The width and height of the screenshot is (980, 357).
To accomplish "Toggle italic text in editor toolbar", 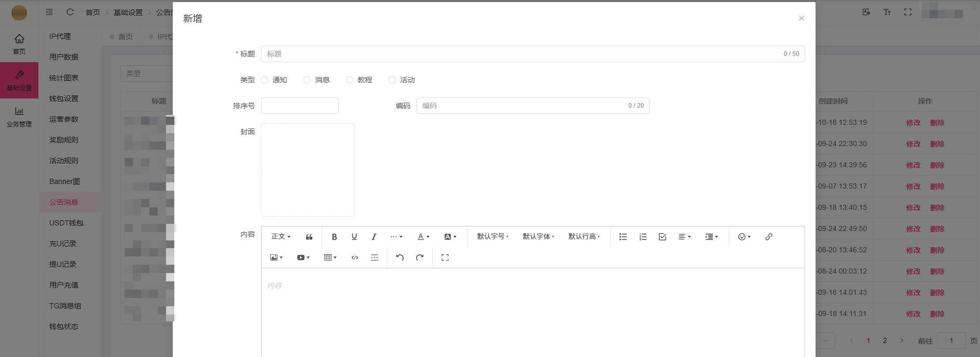I will coord(374,237).
